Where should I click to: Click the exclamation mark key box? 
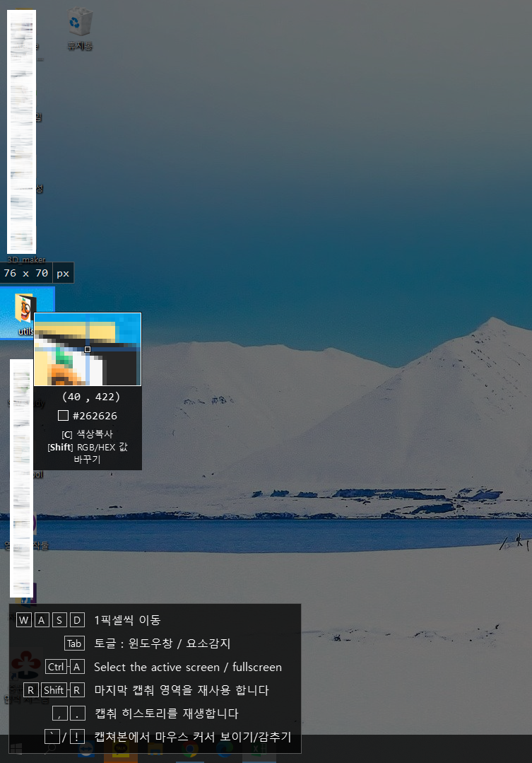(77, 737)
